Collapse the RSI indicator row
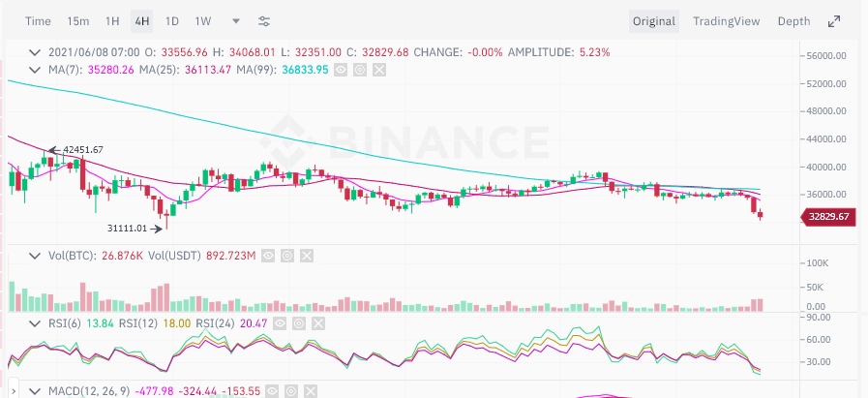Image resolution: width=868 pixels, height=398 pixels. 36,324
